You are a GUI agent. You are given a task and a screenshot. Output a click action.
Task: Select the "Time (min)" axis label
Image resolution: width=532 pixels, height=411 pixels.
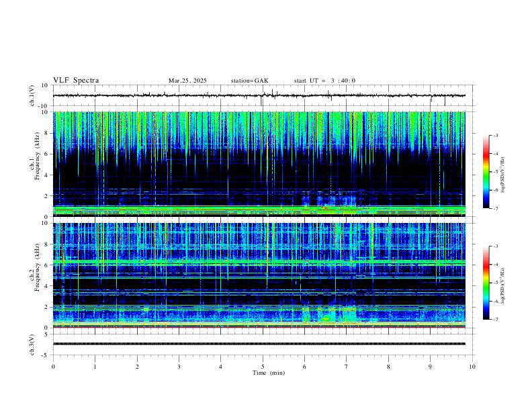coord(269,373)
